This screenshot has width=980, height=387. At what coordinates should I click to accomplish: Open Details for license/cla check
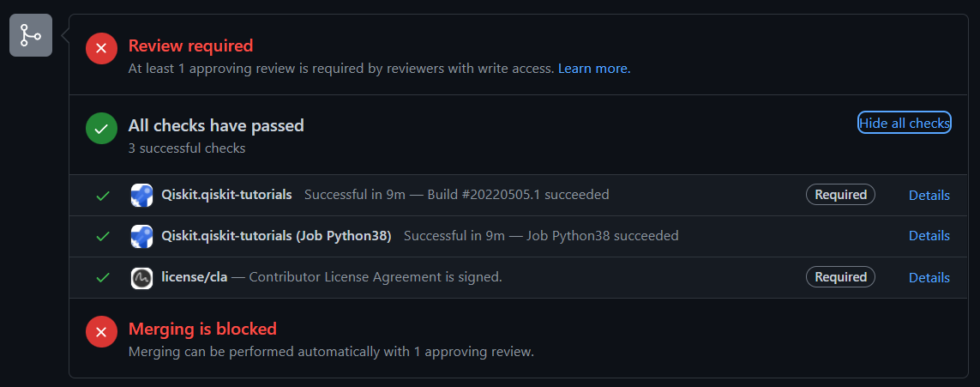[929, 277]
